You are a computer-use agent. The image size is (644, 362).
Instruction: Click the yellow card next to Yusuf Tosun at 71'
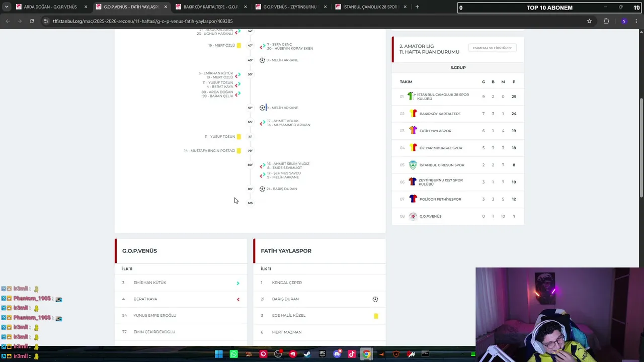pos(238,137)
